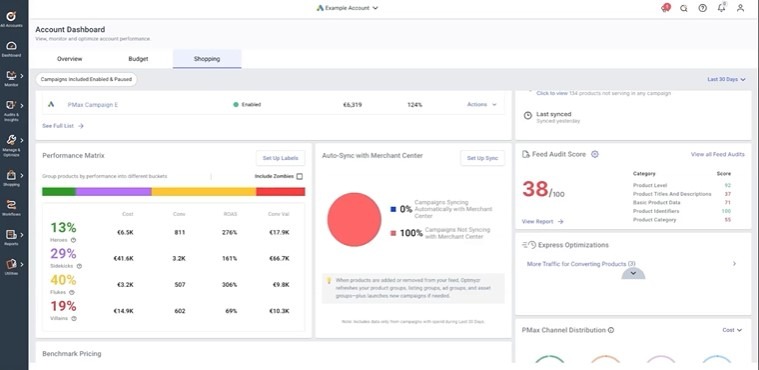This screenshot has width=759, height=370.
Task: Click the Product Category score row
Action: click(682, 220)
